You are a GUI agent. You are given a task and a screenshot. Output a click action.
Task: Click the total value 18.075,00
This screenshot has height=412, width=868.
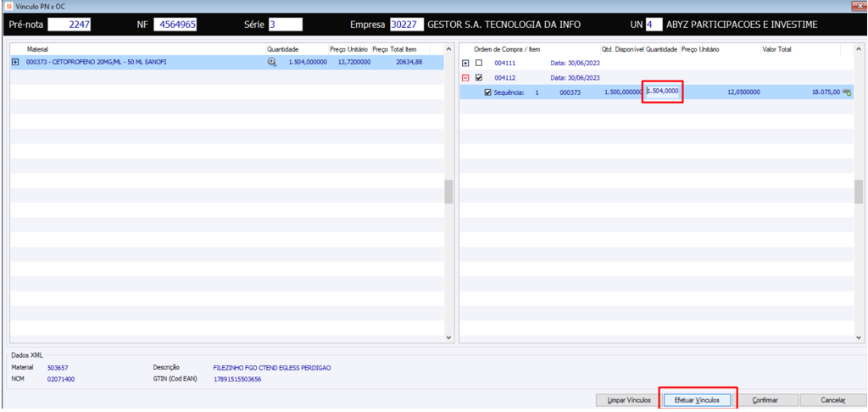(826, 93)
